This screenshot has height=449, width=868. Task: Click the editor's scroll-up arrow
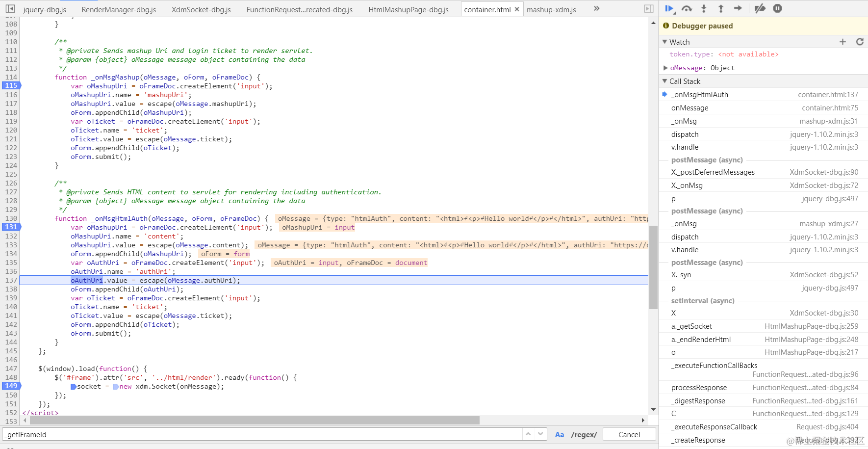point(653,23)
